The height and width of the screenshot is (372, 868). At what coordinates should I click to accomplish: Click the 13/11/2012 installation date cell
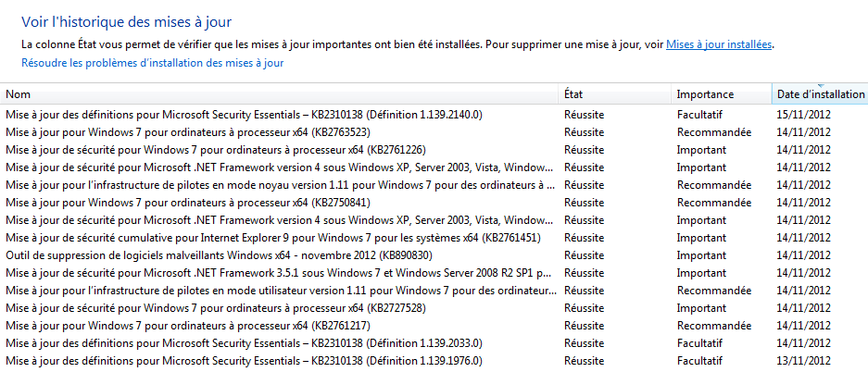(804, 361)
